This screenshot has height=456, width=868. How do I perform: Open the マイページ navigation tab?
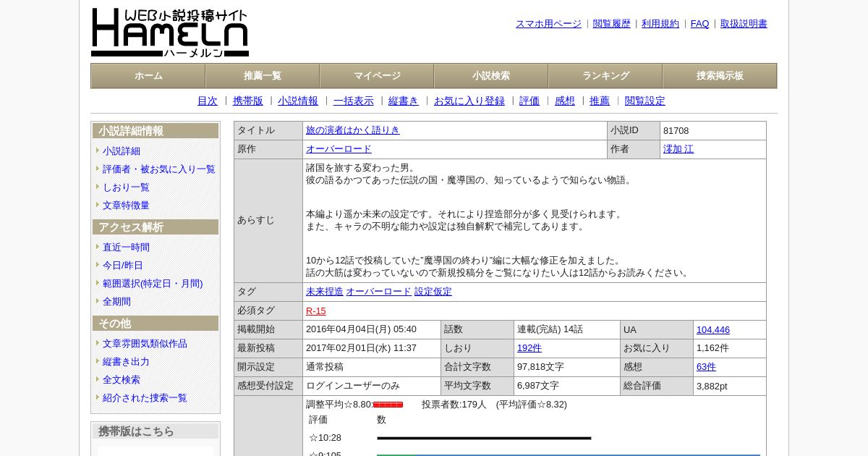(377, 76)
